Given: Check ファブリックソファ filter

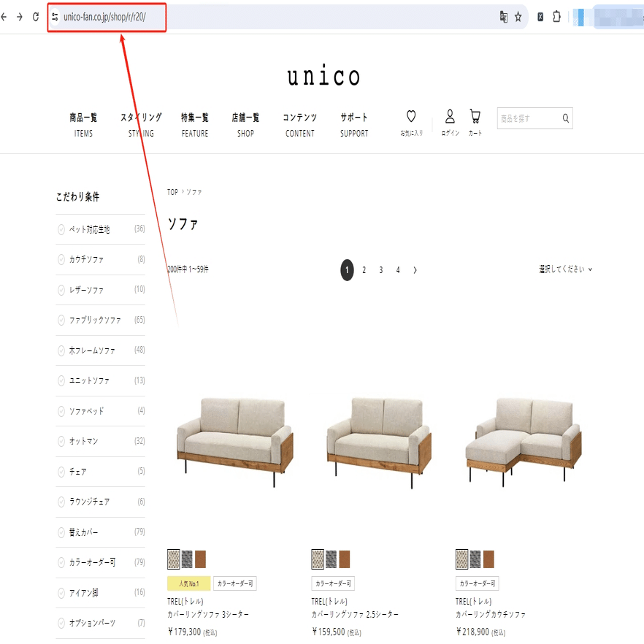Looking at the screenshot, I should coord(61,320).
